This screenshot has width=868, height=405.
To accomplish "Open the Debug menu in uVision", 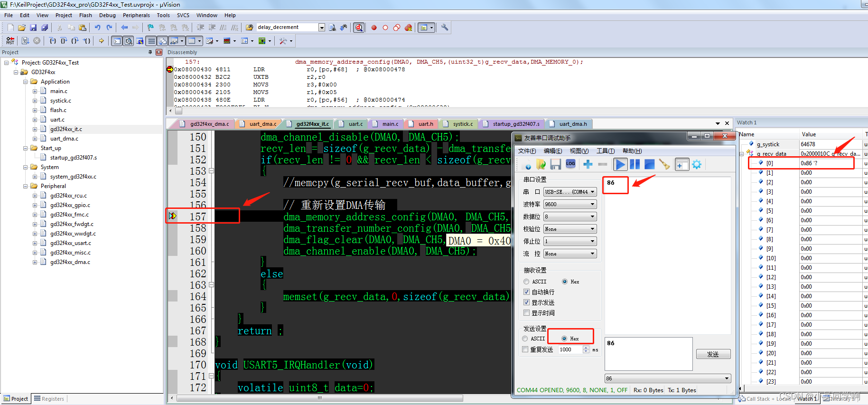I will [x=107, y=15].
